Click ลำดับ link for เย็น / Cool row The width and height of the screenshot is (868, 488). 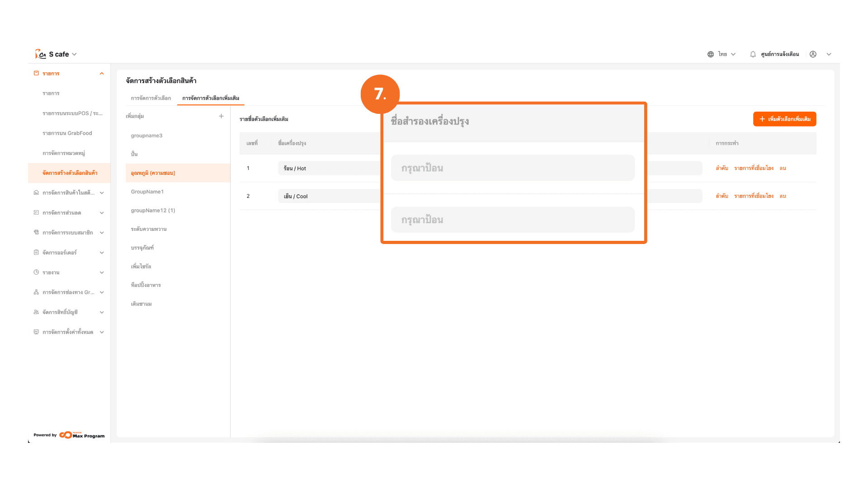tap(722, 196)
